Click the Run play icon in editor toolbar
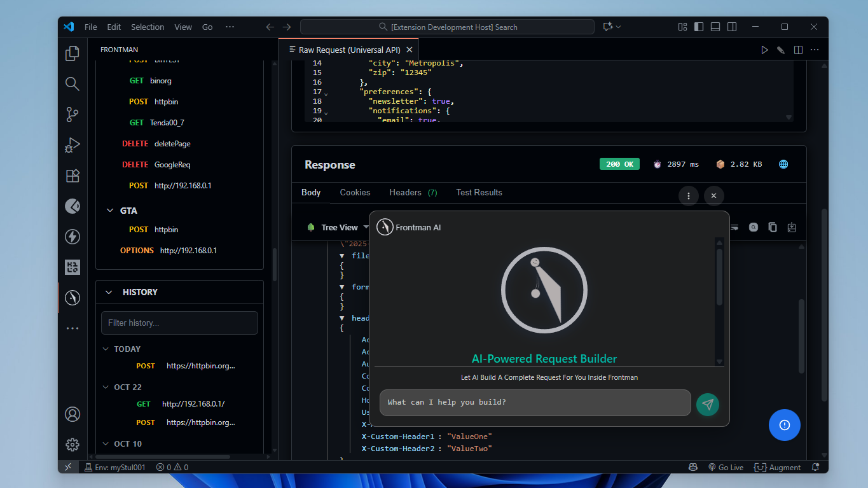 pos(764,50)
